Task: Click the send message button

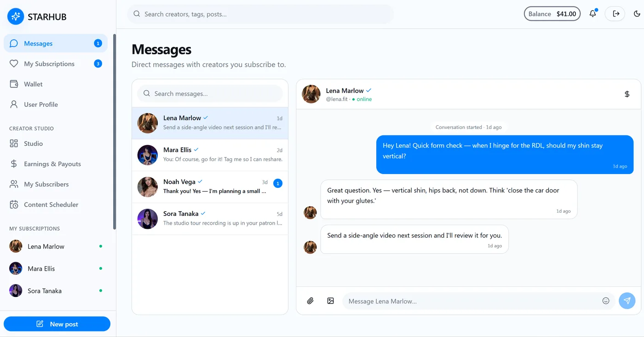Action: click(x=627, y=301)
